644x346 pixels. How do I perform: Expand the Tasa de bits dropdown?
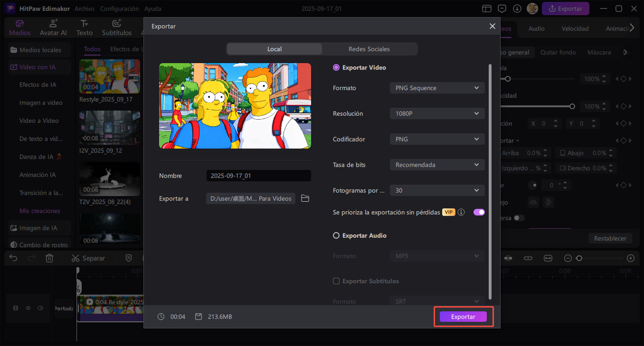click(x=437, y=165)
